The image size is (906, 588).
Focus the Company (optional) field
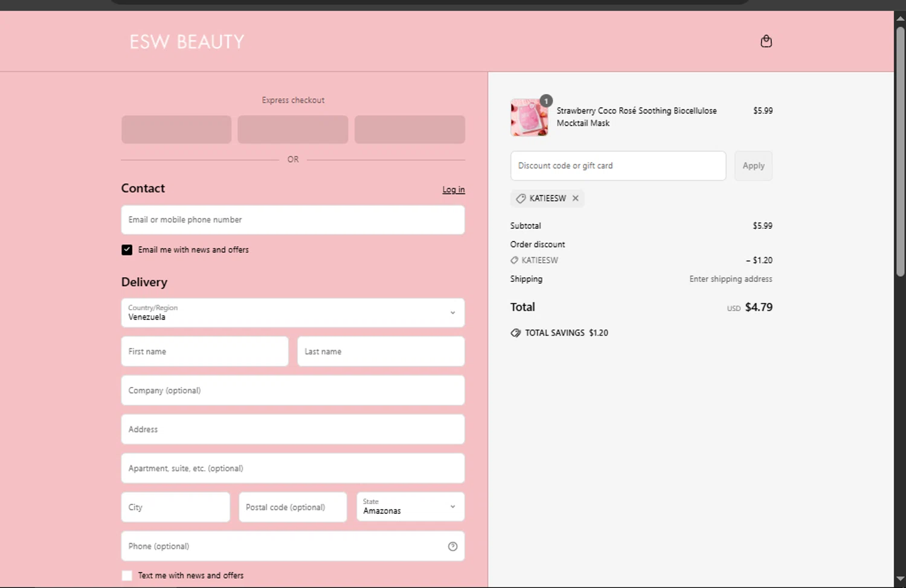click(x=293, y=391)
